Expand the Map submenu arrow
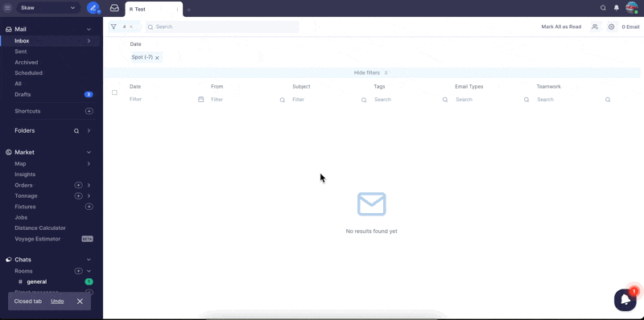The height and width of the screenshot is (320, 644). [89, 164]
